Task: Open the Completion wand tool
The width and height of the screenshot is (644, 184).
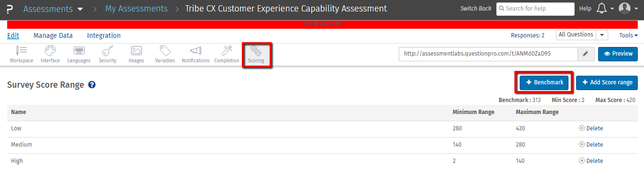Action: click(227, 54)
